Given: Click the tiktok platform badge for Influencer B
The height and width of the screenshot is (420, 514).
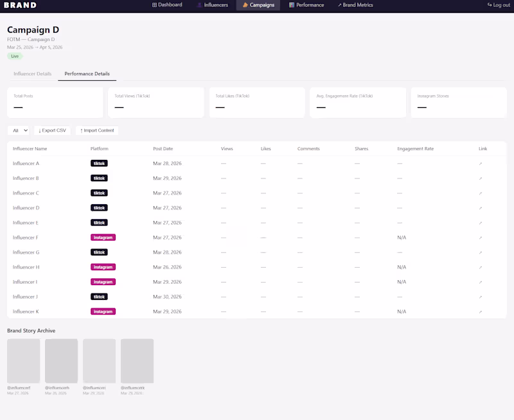Looking at the screenshot, I should (x=99, y=178).
